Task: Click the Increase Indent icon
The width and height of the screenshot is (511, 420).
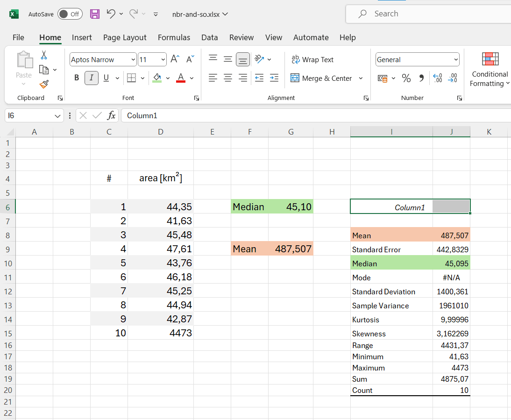Action: click(274, 78)
